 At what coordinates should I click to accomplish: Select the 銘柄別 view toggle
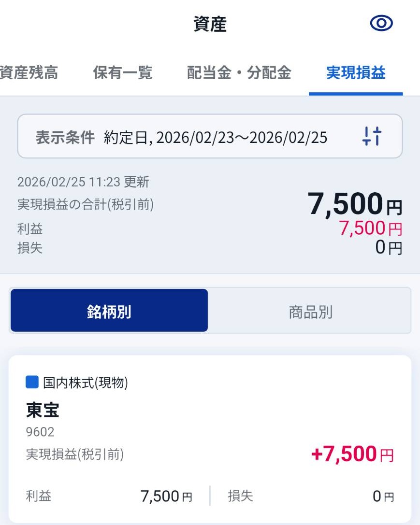[x=109, y=311]
